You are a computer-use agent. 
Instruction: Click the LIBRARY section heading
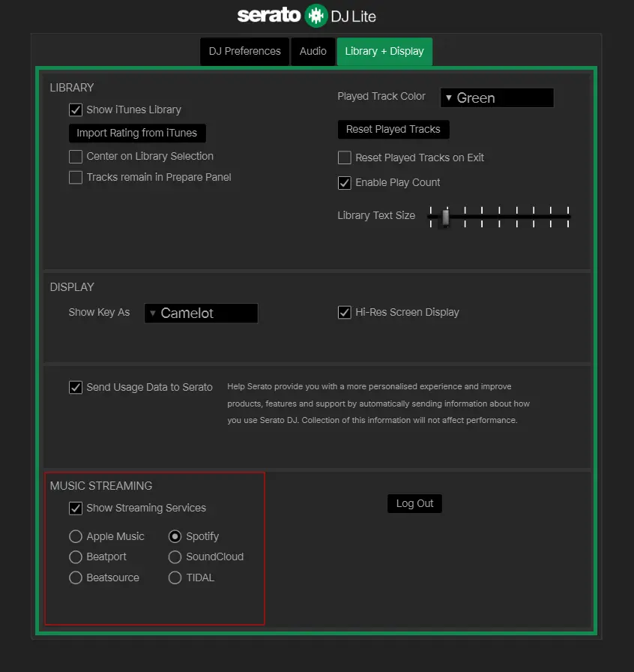tap(72, 88)
